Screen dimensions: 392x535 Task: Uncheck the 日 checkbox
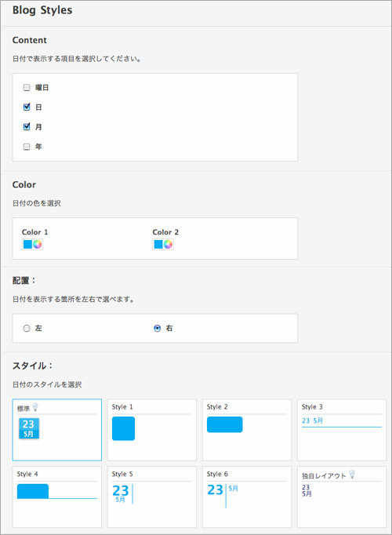pyautogui.click(x=27, y=107)
